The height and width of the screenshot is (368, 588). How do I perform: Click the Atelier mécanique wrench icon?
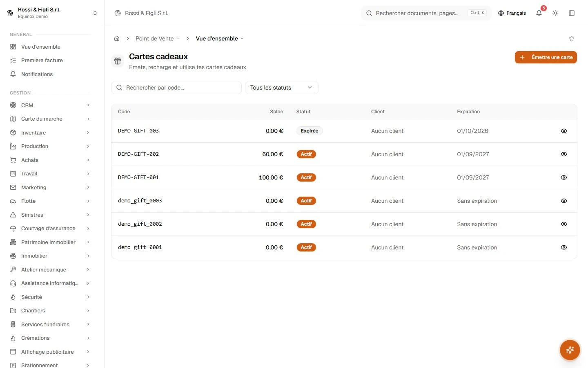[x=13, y=269]
